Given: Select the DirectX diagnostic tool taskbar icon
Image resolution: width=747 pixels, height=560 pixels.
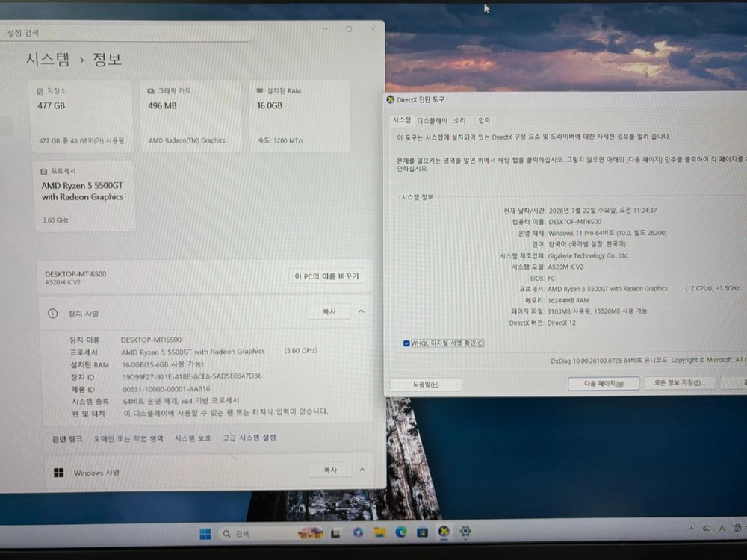Looking at the screenshot, I should [x=444, y=532].
